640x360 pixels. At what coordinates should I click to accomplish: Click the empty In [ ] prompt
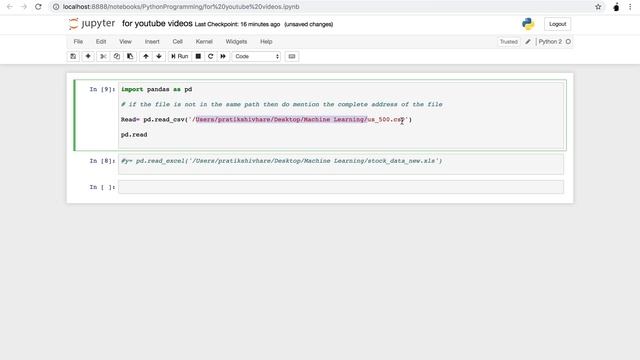point(102,187)
